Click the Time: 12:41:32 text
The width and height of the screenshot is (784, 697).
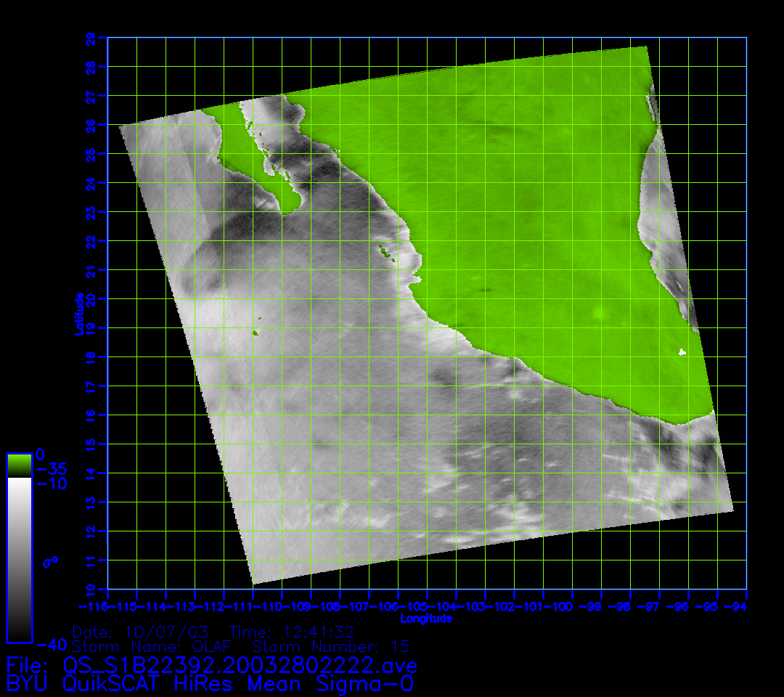[292, 632]
